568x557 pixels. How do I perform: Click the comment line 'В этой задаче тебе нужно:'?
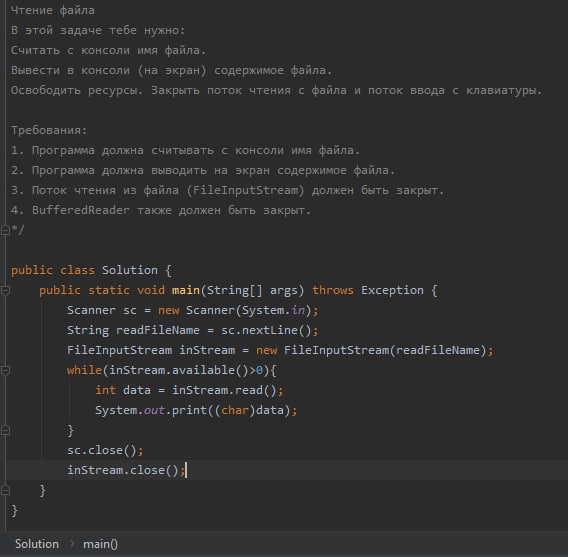98,30
